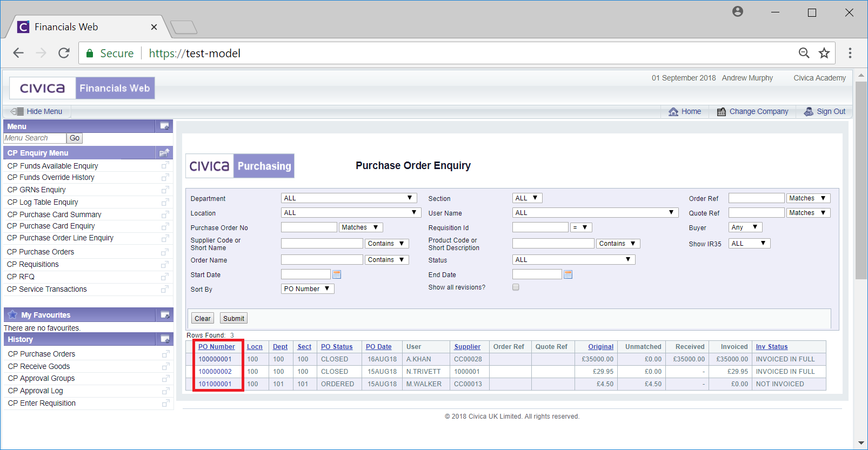Open CP Purchase Order Line Enquiry item

60,238
